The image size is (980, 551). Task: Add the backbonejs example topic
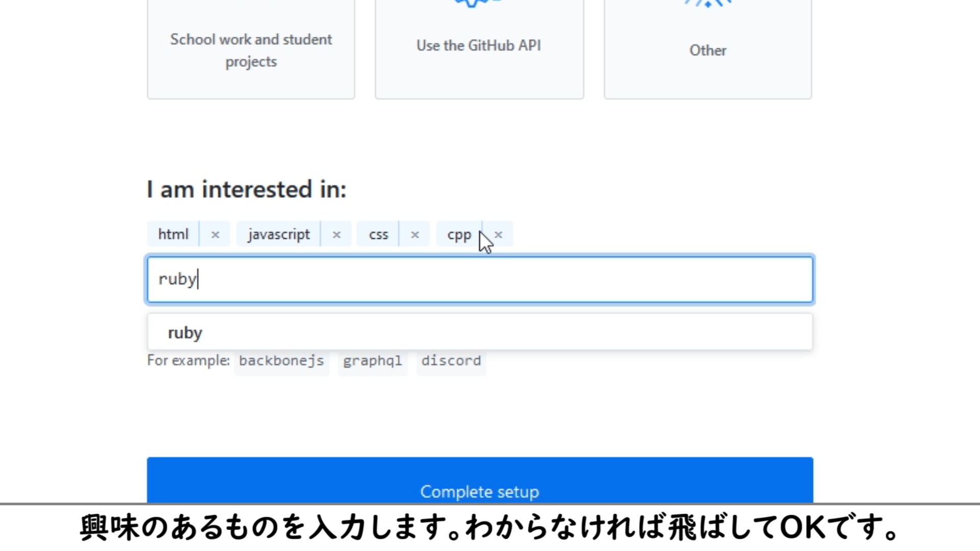click(281, 361)
